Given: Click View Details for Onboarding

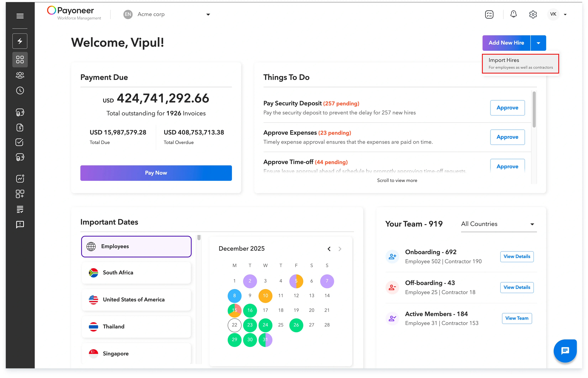Looking at the screenshot, I should tap(517, 257).
